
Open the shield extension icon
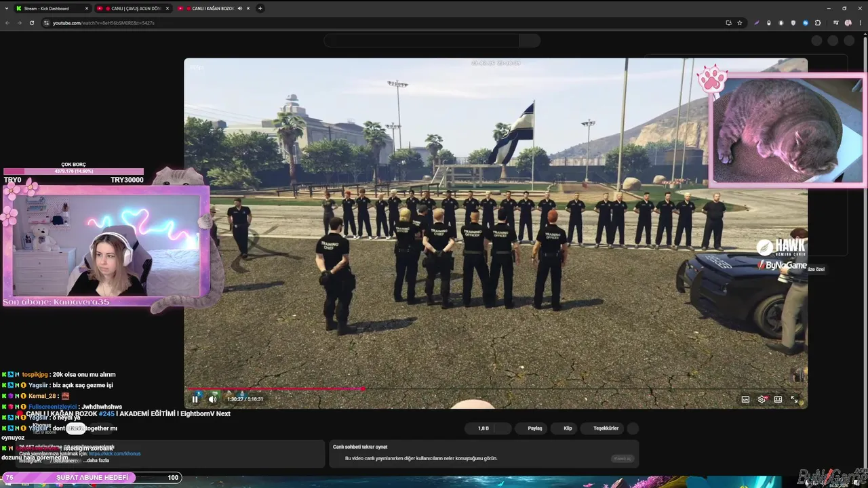(x=793, y=22)
